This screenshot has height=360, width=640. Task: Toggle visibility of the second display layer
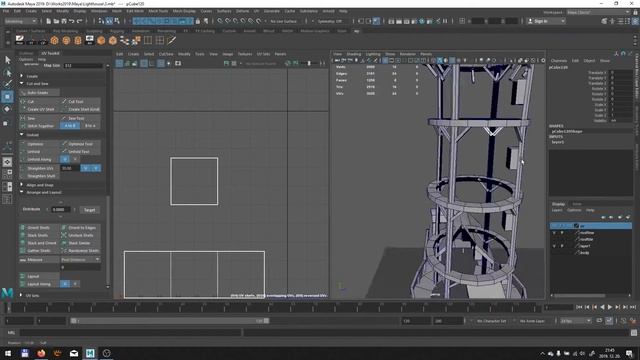coord(554,233)
